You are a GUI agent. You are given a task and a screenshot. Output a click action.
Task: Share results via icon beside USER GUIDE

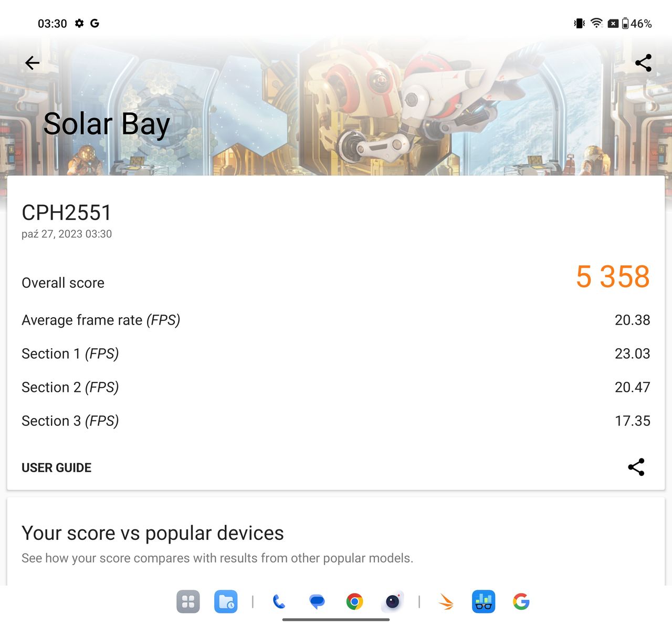pyautogui.click(x=636, y=467)
